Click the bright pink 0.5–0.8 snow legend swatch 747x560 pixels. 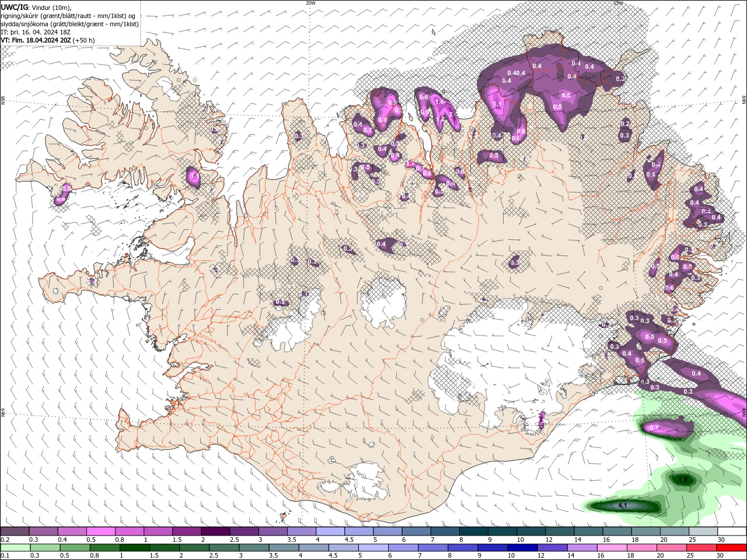pyautogui.click(x=100, y=531)
